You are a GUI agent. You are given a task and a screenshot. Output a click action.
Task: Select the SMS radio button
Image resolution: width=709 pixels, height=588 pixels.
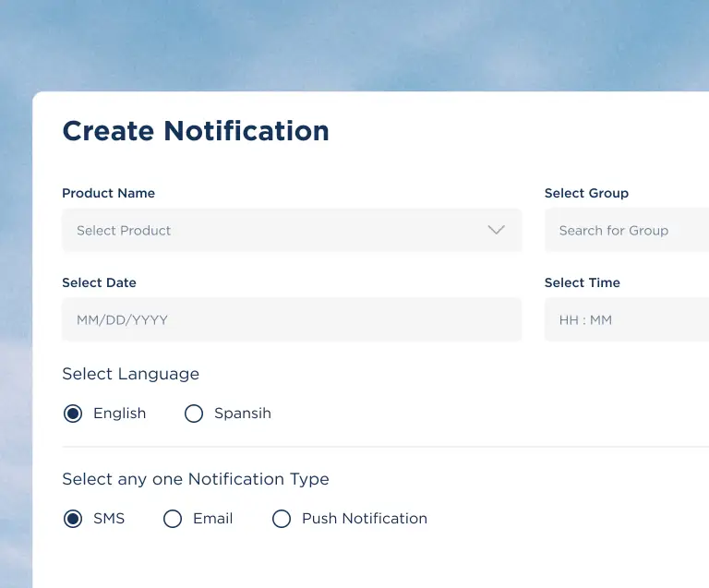(x=73, y=519)
